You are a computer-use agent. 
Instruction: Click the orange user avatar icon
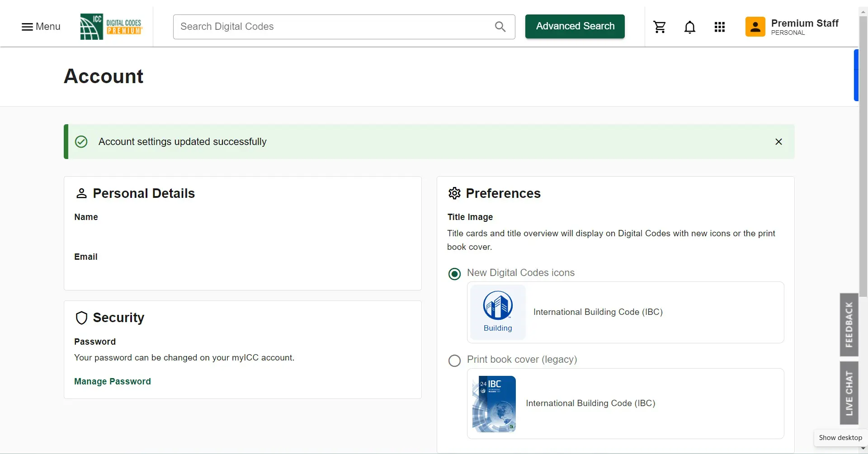755,27
